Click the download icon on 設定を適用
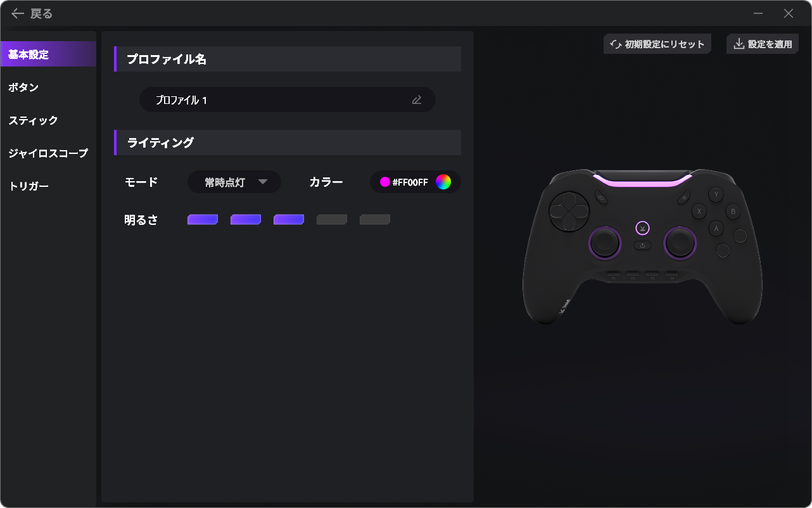The height and width of the screenshot is (508, 812). pos(739,44)
